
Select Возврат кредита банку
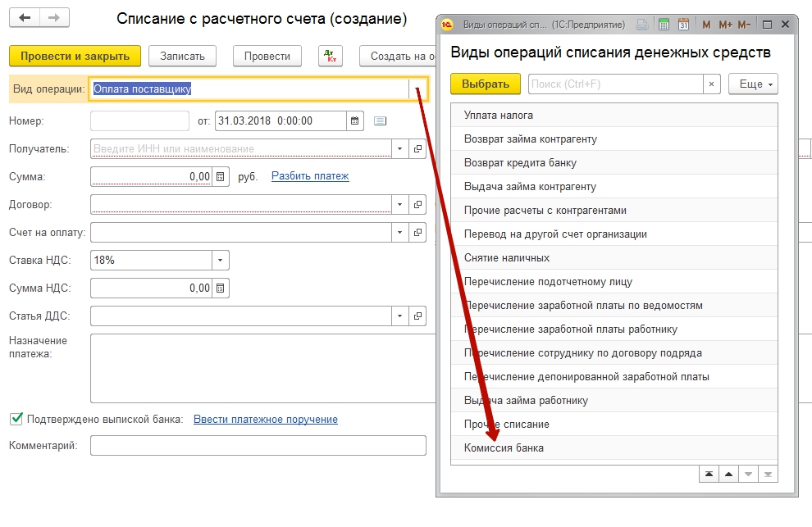click(x=614, y=162)
